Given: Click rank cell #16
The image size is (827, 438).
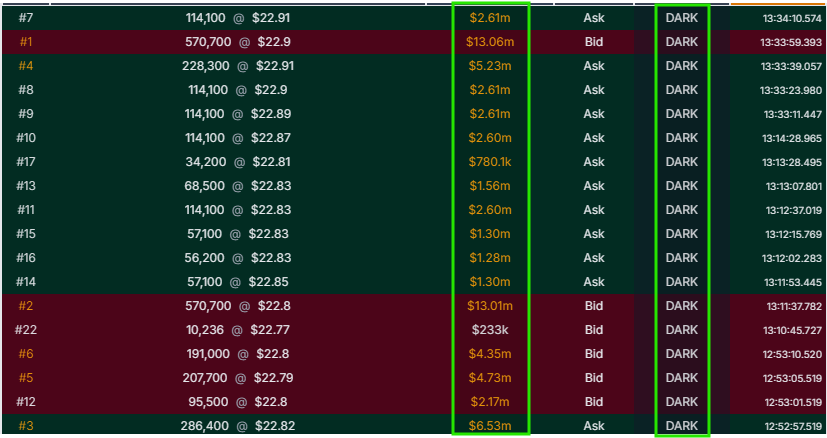Looking at the screenshot, I should (26, 258).
